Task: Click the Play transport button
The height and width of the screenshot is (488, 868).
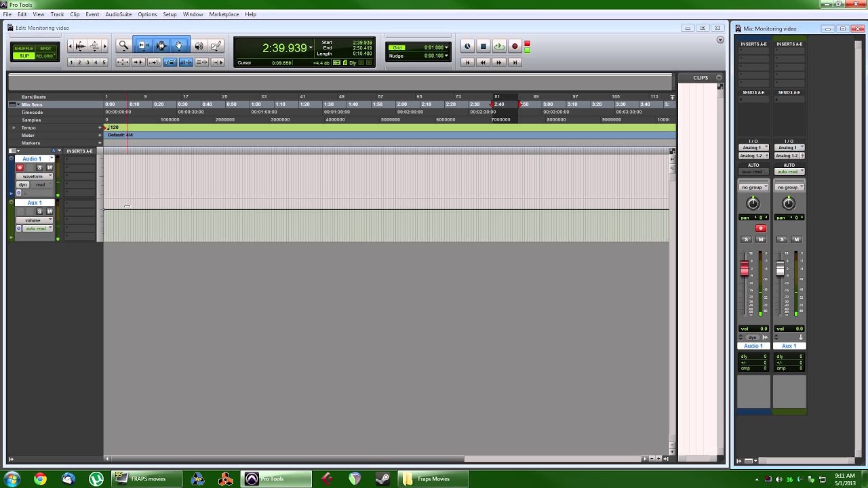Action: click(499, 46)
